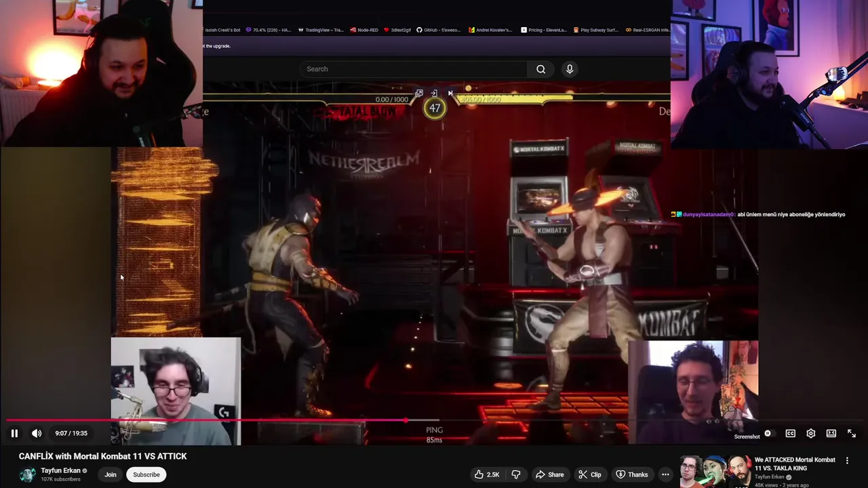Dislike the video with thumbs down
The width and height of the screenshot is (868, 488).
click(x=515, y=474)
